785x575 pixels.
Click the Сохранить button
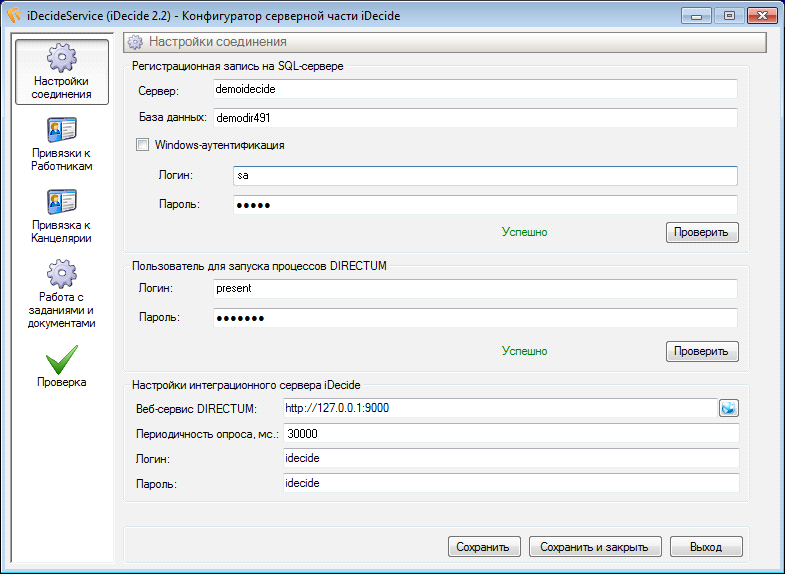[x=484, y=547]
